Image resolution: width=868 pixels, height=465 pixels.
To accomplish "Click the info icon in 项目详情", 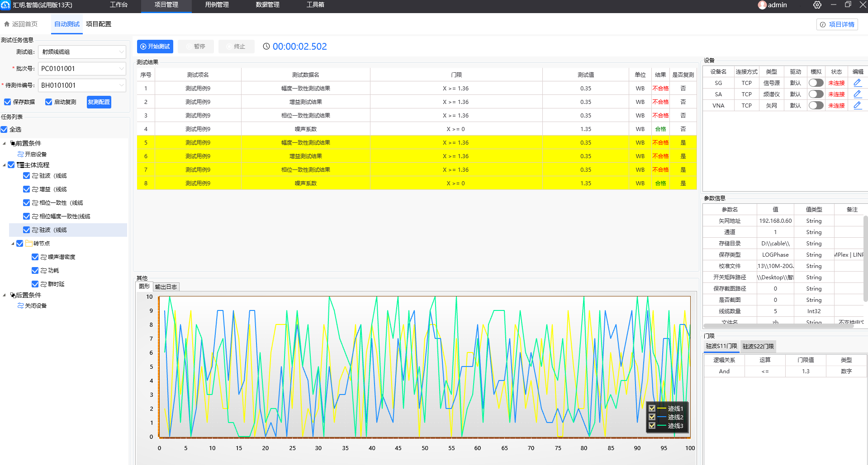I will [823, 24].
